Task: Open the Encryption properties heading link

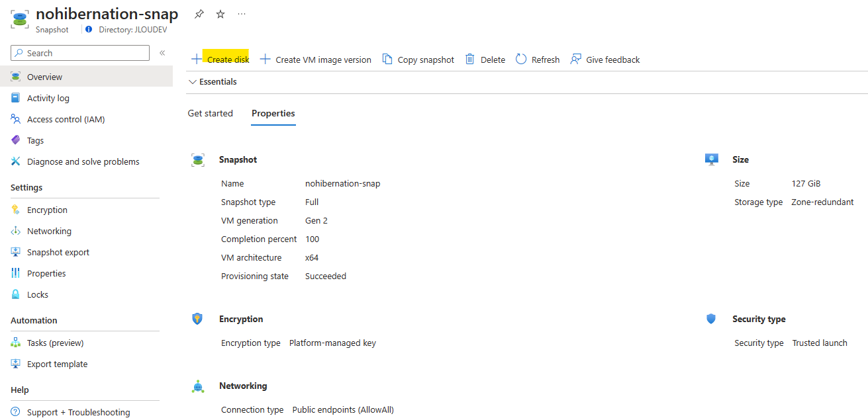Action: click(x=241, y=319)
